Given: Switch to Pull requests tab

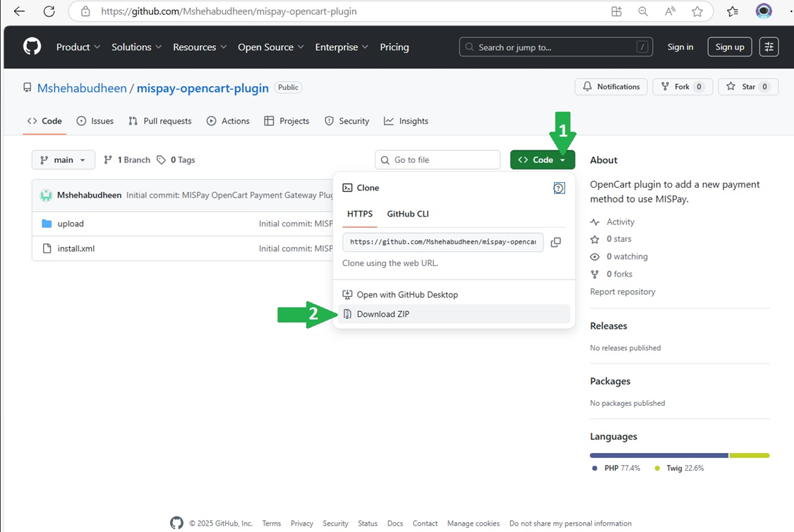Looking at the screenshot, I should tap(160, 121).
